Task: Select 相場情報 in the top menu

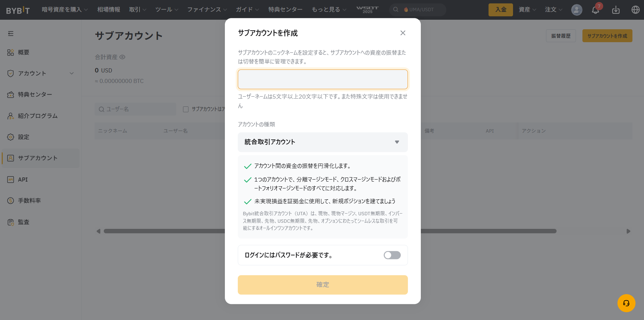Action: tap(109, 10)
